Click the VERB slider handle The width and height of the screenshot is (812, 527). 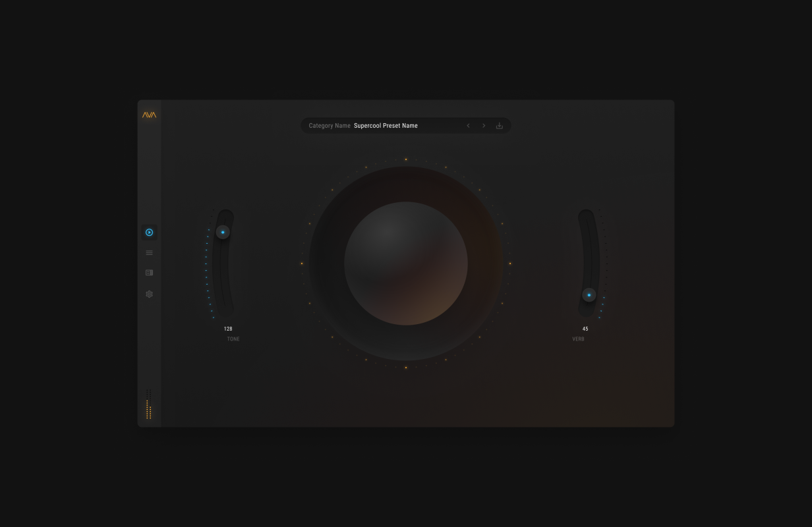tap(589, 295)
